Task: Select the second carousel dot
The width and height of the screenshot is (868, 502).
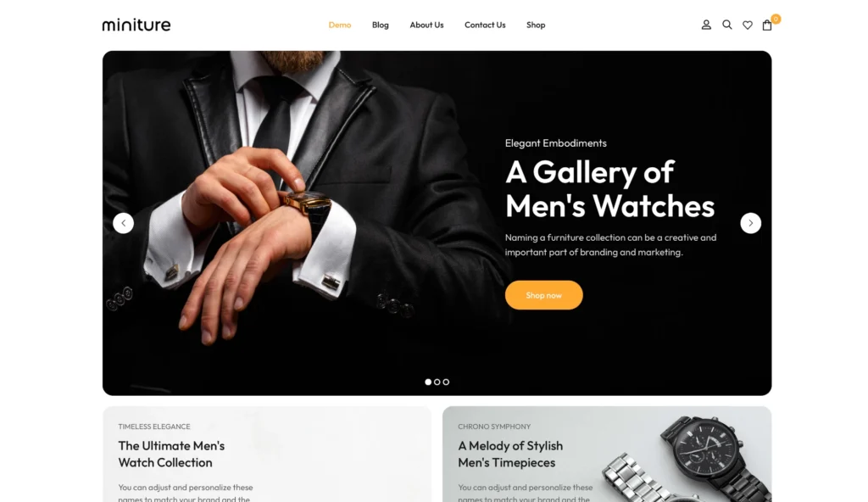Action: coord(437,382)
